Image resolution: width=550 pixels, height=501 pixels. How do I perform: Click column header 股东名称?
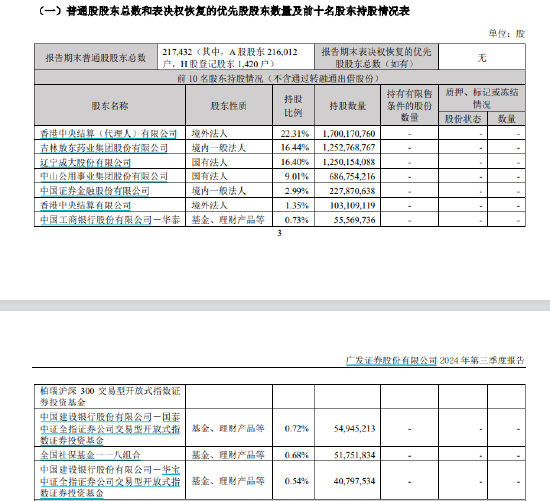(110, 106)
